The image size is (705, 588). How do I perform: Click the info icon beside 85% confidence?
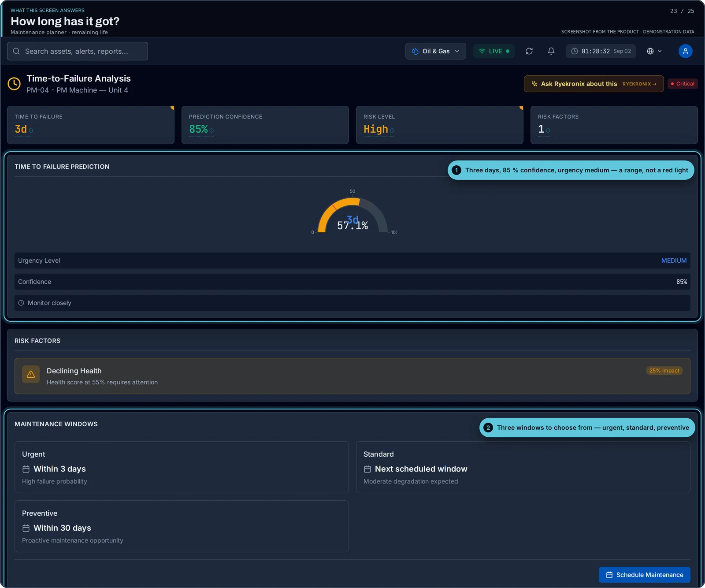[211, 130]
